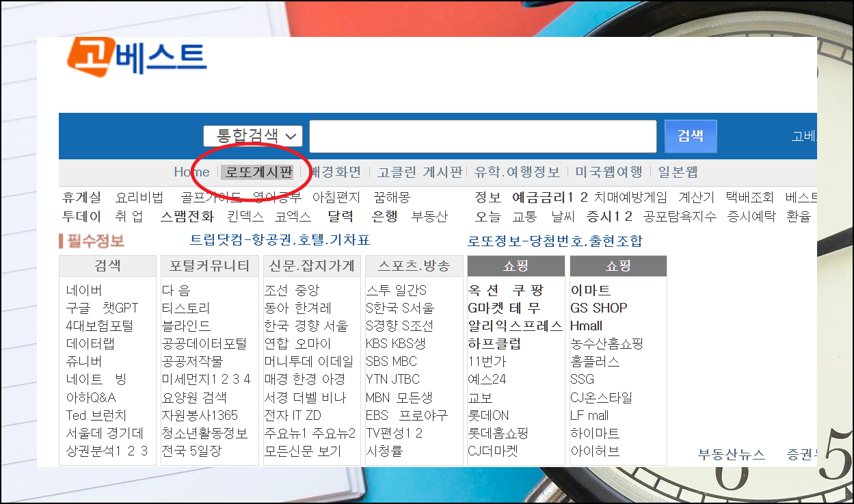Open the 고클린 게시판 menu item
Image resolution: width=854 pixels, height=504 pixels.
[420, 172]
